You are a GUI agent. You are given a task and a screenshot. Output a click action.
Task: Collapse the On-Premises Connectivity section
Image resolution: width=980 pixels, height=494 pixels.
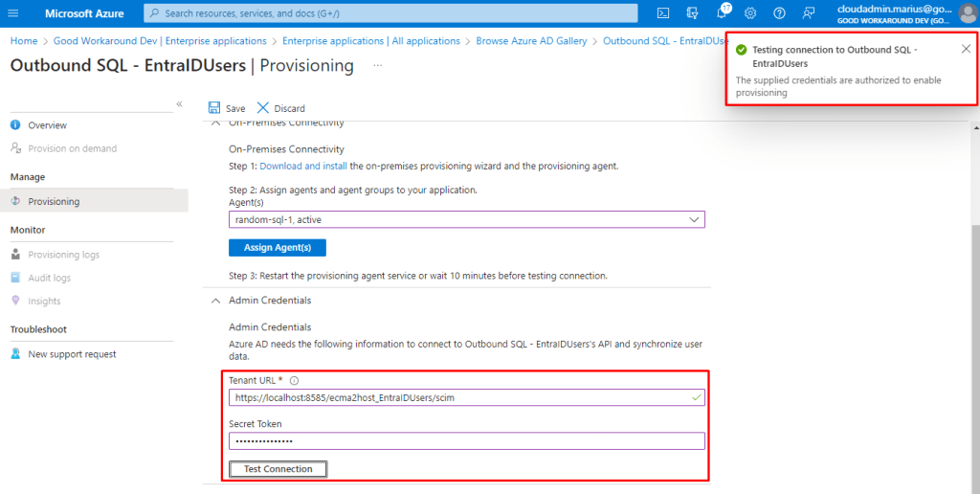tap(215, 123)
